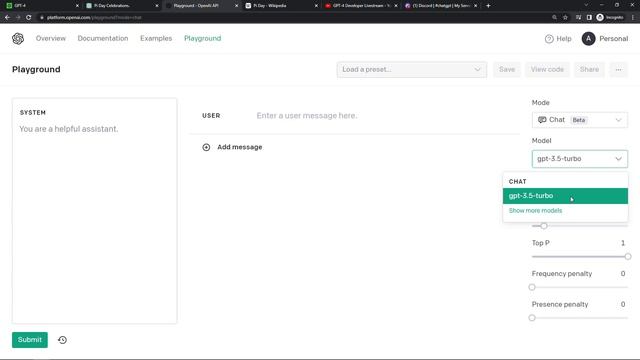The height and width of the screenshot is (360, 640).
Task: Open the three-dot more options button
Action: click(618, 69)
